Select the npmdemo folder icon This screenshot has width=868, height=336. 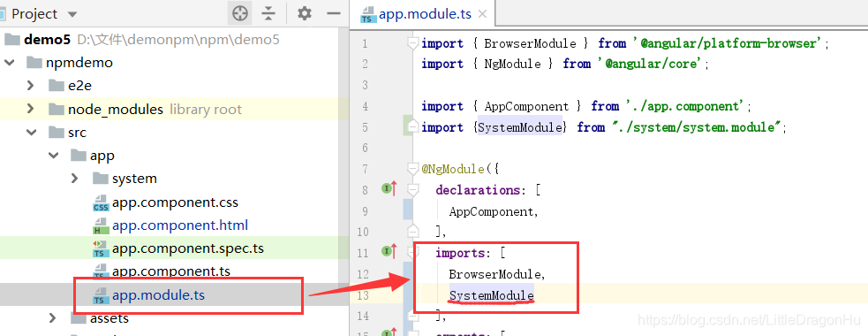point(34,63)
